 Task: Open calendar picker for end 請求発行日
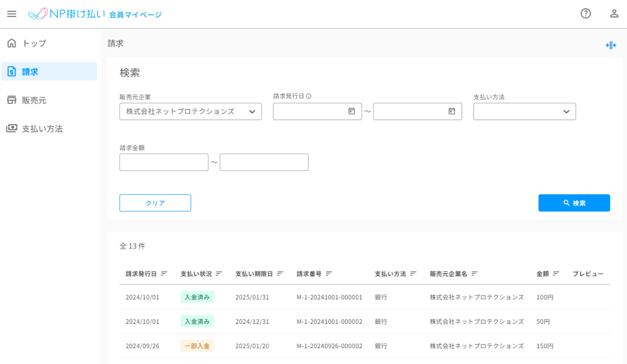(451, 112)
